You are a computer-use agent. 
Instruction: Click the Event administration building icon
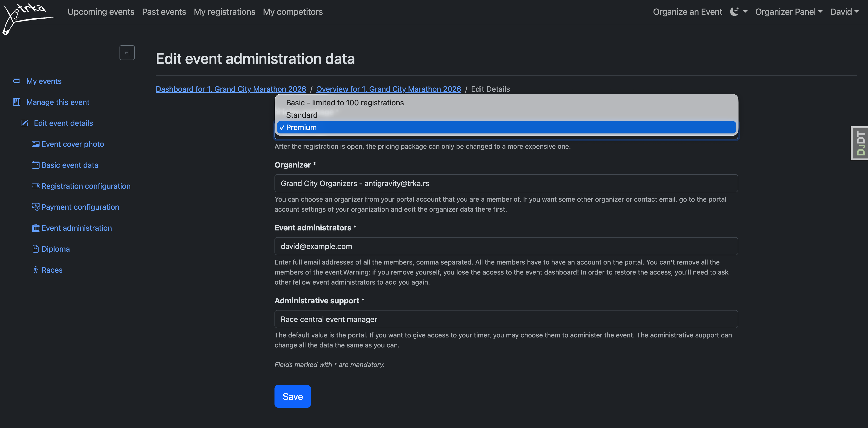35,228
